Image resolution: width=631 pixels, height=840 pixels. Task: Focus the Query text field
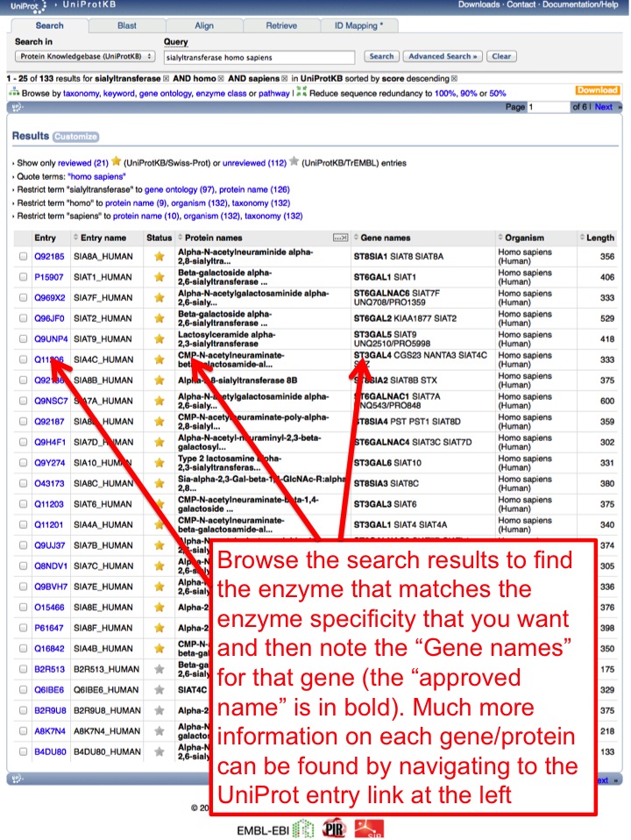point(259,57)
